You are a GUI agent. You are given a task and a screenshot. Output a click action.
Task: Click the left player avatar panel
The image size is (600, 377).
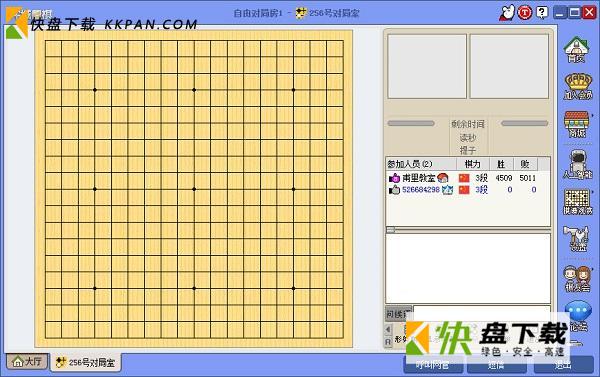pos(427,66)
